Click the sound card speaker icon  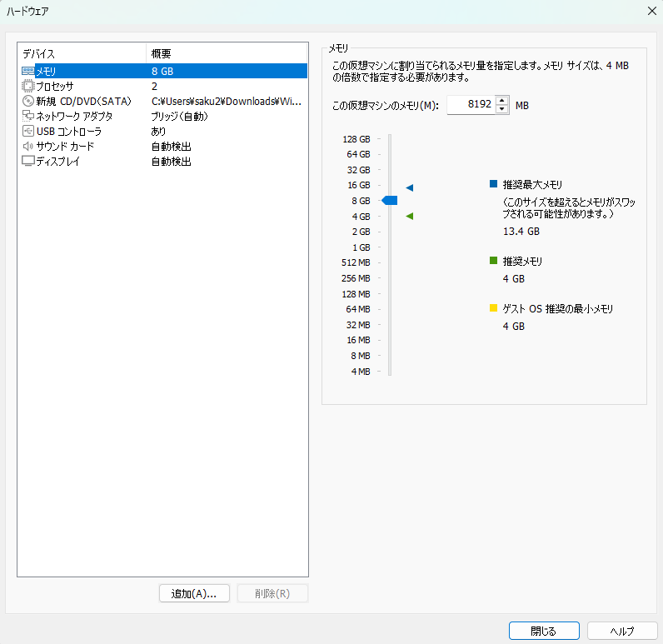tap(27, 147)
